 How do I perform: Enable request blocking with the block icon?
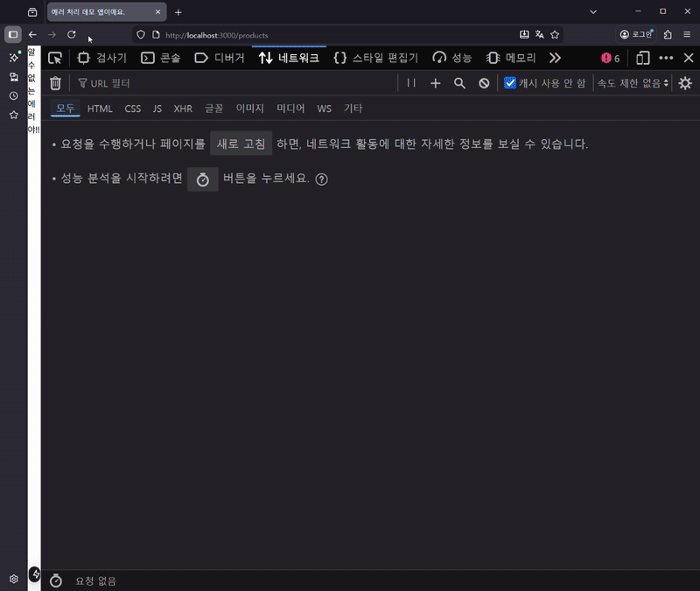[484, 82]
